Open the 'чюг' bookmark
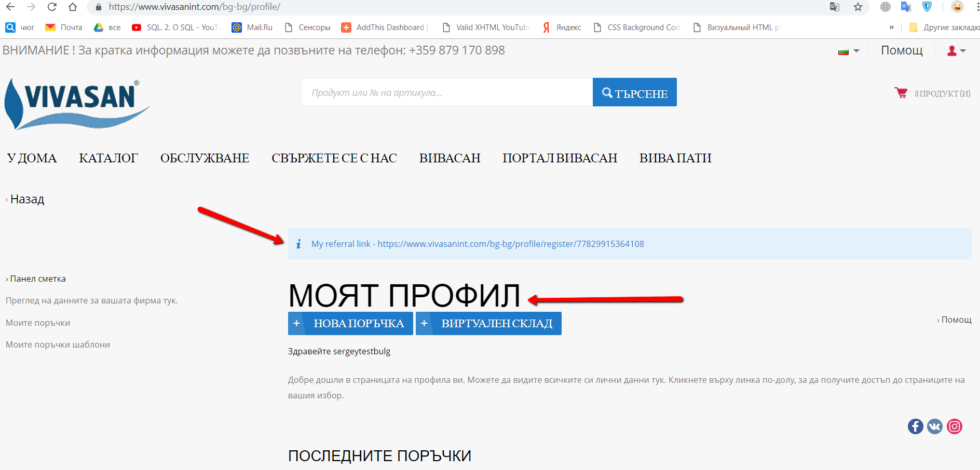Image resolution: width=980 pixels, height=470 pixels. pyautogui.click(x=20, y=27)
